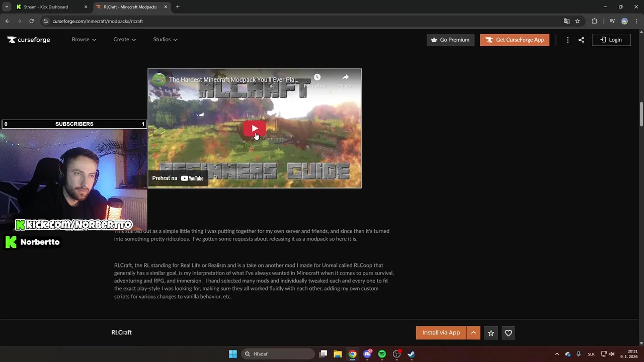Click the Chrome icon on the taskbar
This screenshot has height=362, width=644.
(353, 354)
